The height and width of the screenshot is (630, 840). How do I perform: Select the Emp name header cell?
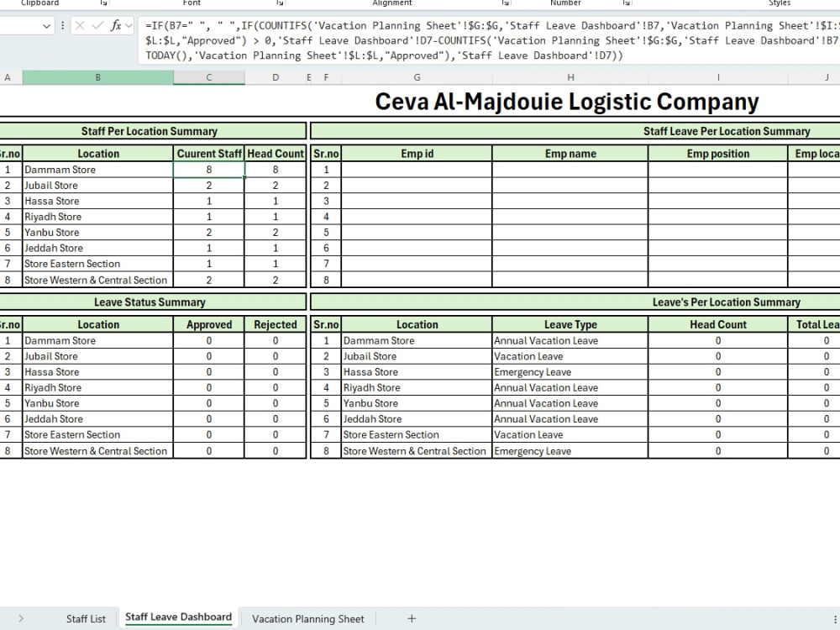click(570, 154)
